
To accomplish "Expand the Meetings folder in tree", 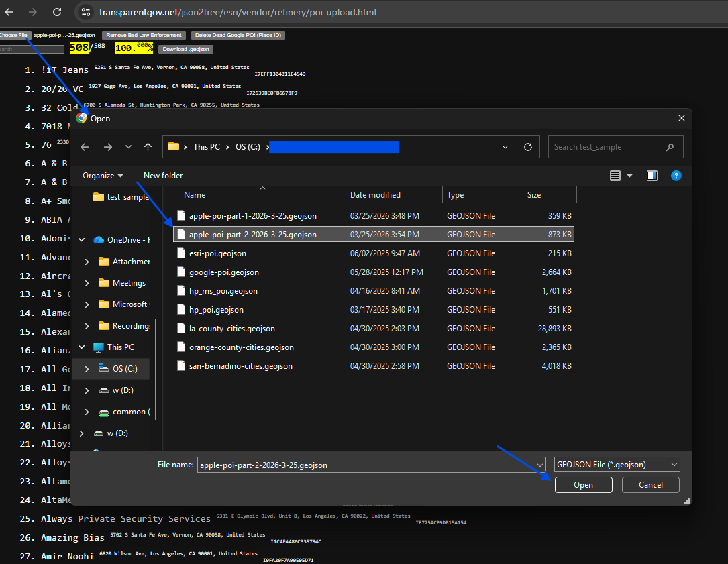I will [x=87, y=283].
